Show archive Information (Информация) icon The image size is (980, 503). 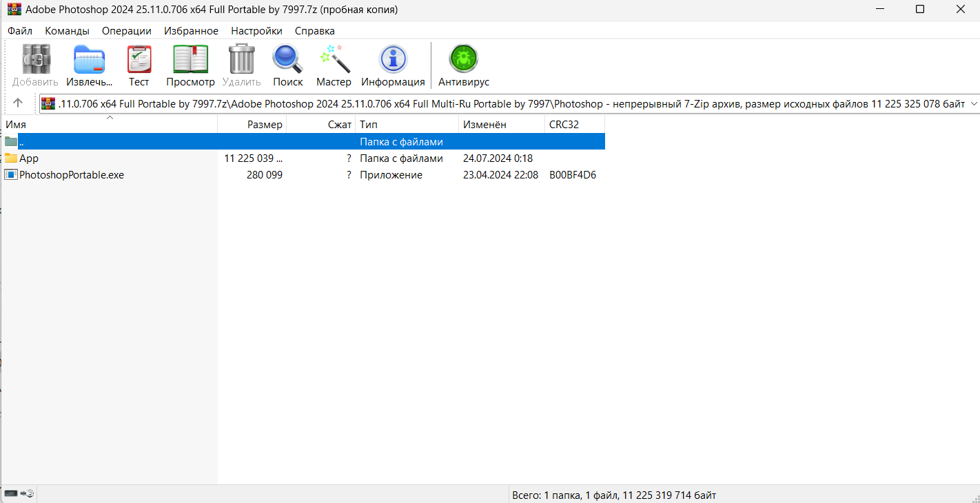(394, 59)
